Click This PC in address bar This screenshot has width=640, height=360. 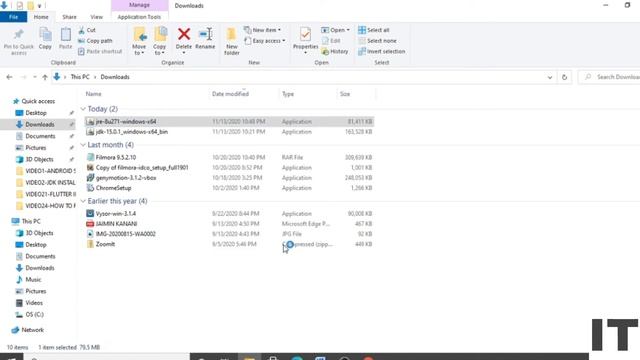[80, 77]
